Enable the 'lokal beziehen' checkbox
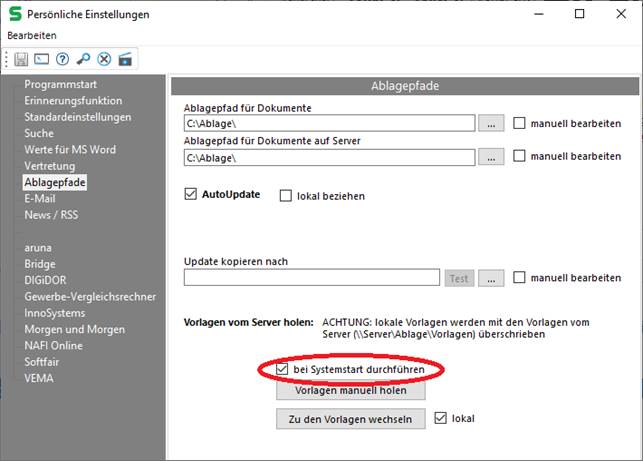Screen dimensions: 643x461 [286, 196]
